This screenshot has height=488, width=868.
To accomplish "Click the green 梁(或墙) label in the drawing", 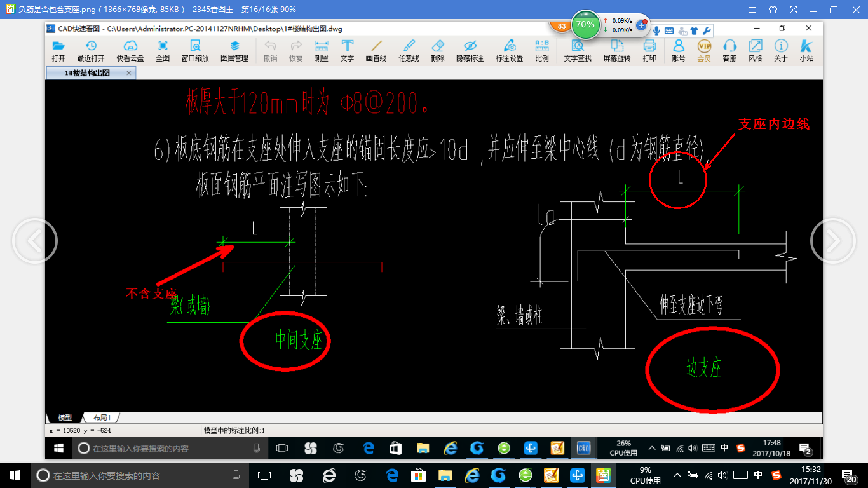I will coord(190,306).
